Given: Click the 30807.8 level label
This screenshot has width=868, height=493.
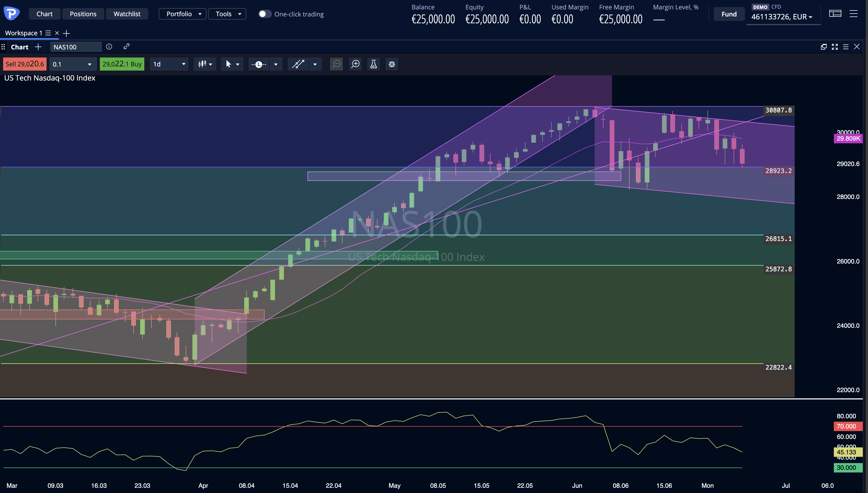Looking at the screenshot, I should 779,110.
